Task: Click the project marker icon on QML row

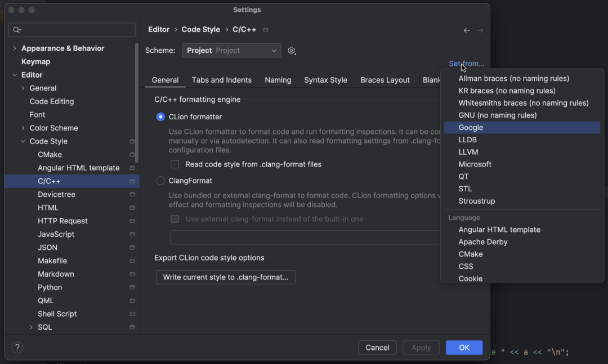Action: click(132, 301)
